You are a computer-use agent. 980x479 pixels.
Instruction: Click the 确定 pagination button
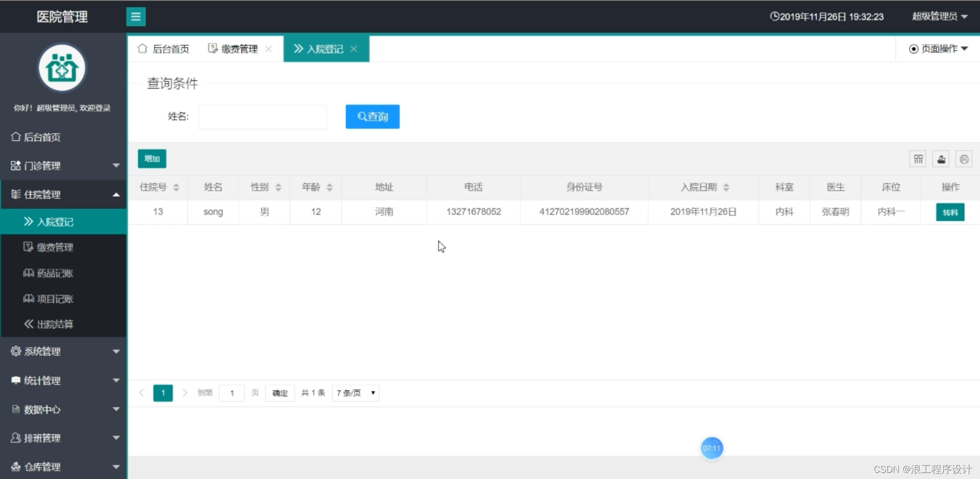(x=280, y=393)
